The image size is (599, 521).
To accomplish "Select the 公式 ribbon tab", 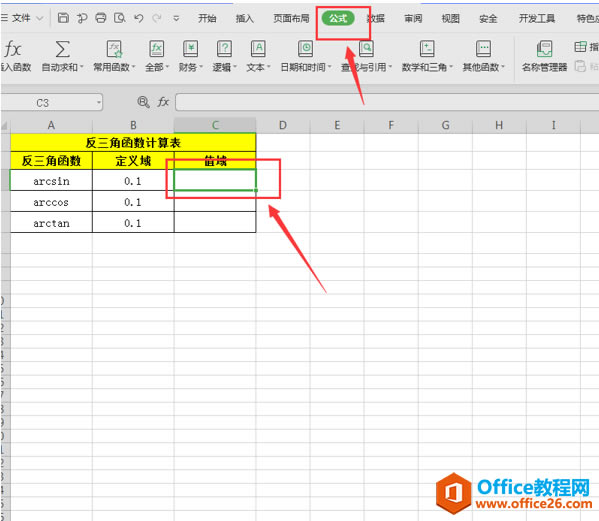I will coord(338,18).
